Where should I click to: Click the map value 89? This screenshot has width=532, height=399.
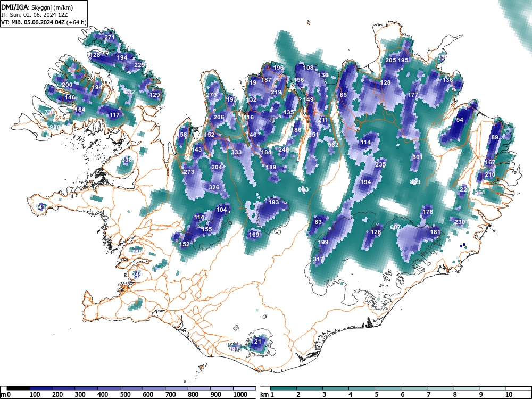click(x=495, y=137)
